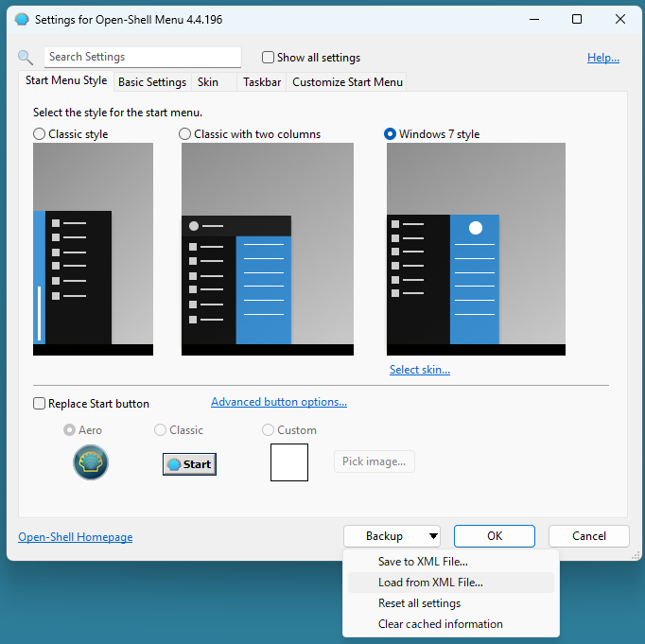Click the Open-Shell title bar icon

coord(22,19)
